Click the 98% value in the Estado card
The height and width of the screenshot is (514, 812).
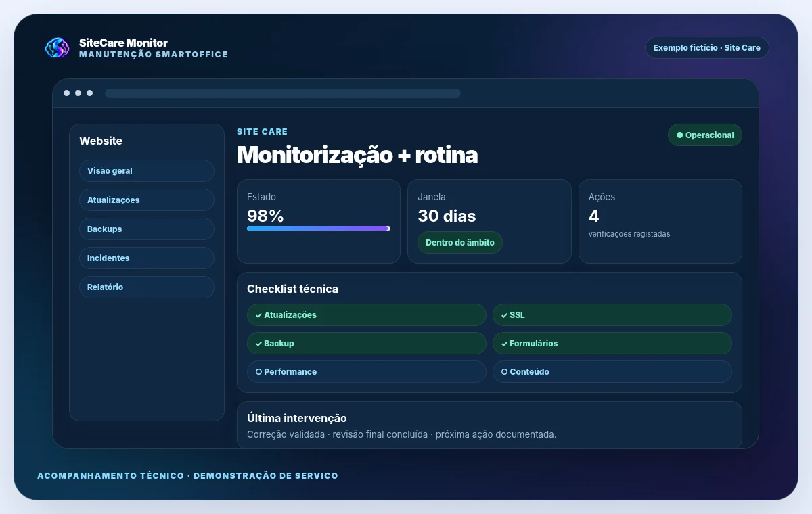265,216
